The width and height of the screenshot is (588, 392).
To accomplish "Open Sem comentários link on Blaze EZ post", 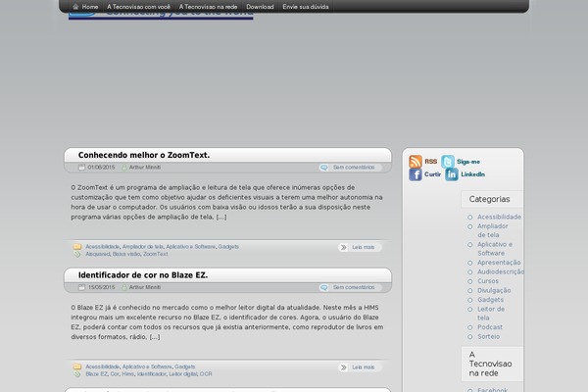I will click(354, 287).
